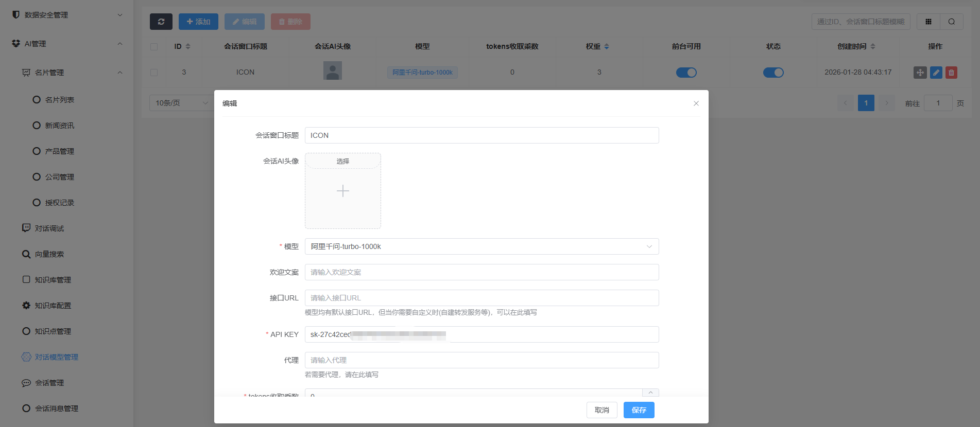The image size is (980, 427).
Task: Select 知识库管理 in the sidebar
Action: tap(53, 280)
